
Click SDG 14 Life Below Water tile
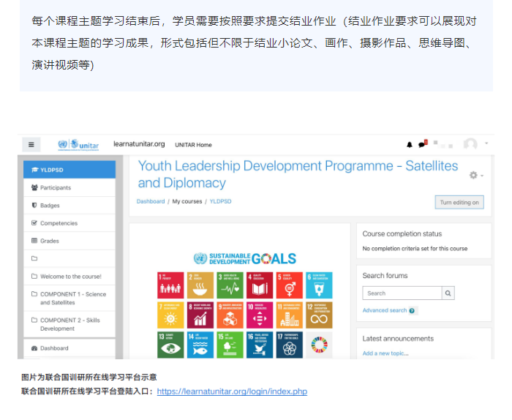click(200, 345)
